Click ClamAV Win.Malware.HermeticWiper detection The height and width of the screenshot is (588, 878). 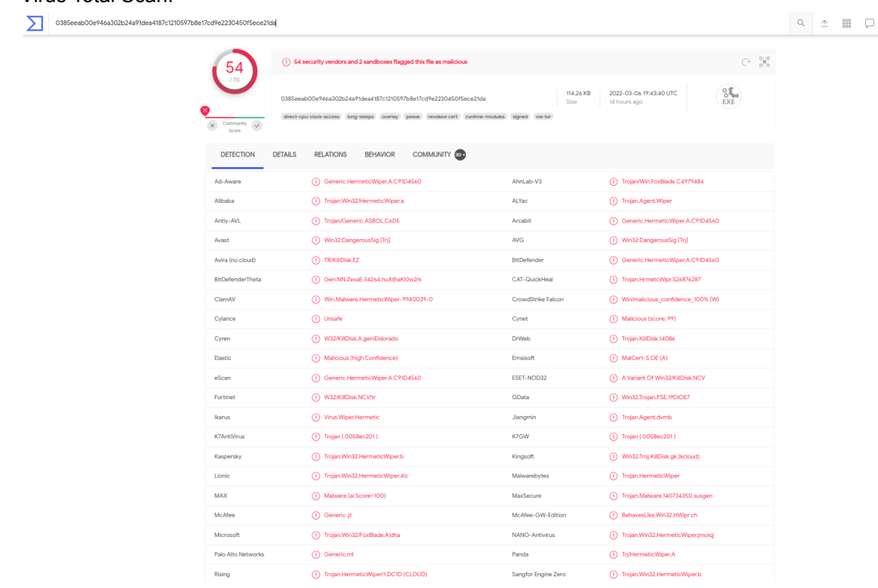[378, 299]
